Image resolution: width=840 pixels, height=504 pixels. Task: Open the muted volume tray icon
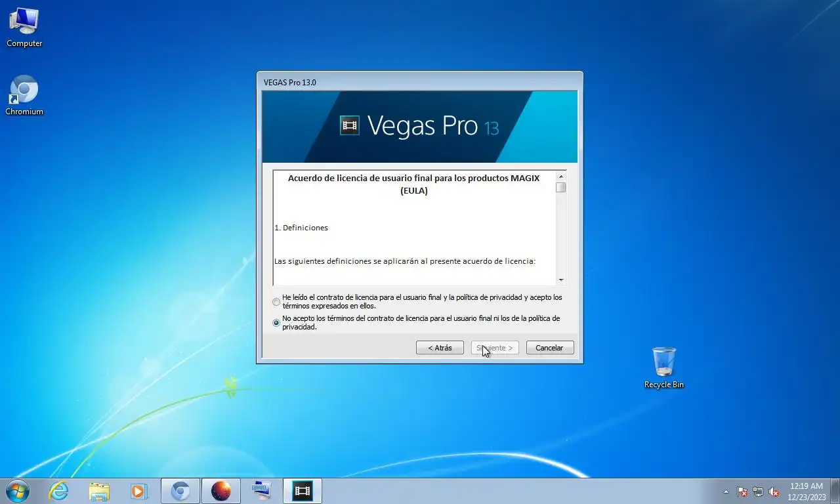(774, 492)
